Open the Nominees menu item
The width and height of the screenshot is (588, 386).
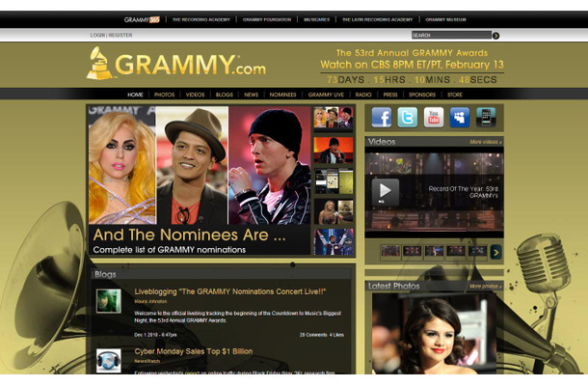[282, 95]
